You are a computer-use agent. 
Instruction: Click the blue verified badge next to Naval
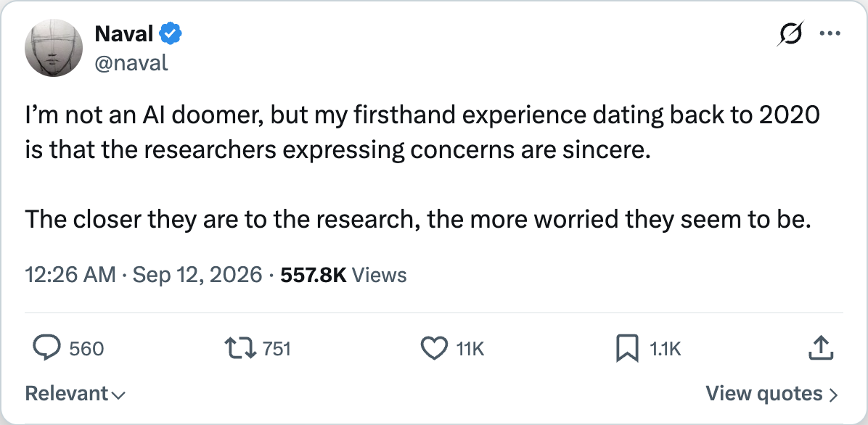click(171, 34)
